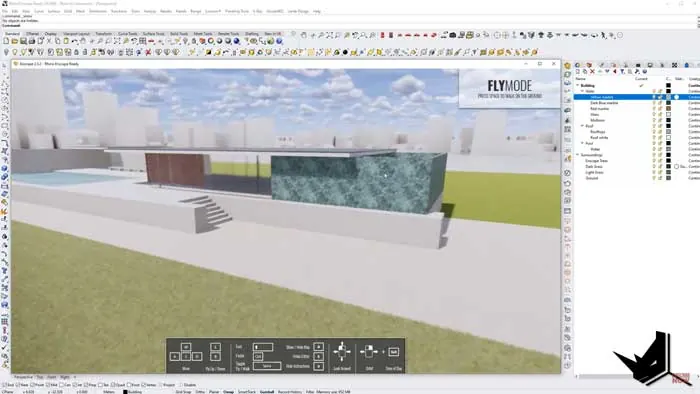
Task: Open color swatch of Red marble layer
Action: 668,108
